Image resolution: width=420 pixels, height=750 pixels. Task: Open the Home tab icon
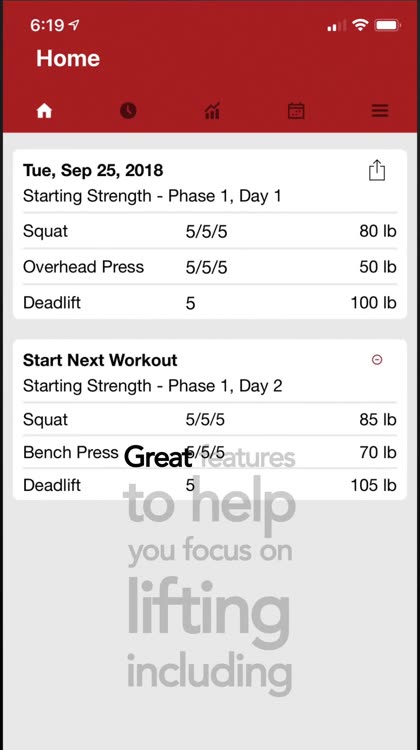44,111
